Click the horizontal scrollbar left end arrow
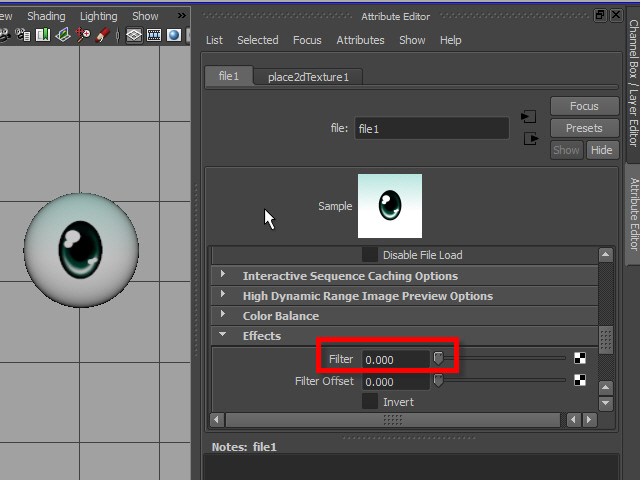 [216, 420]
